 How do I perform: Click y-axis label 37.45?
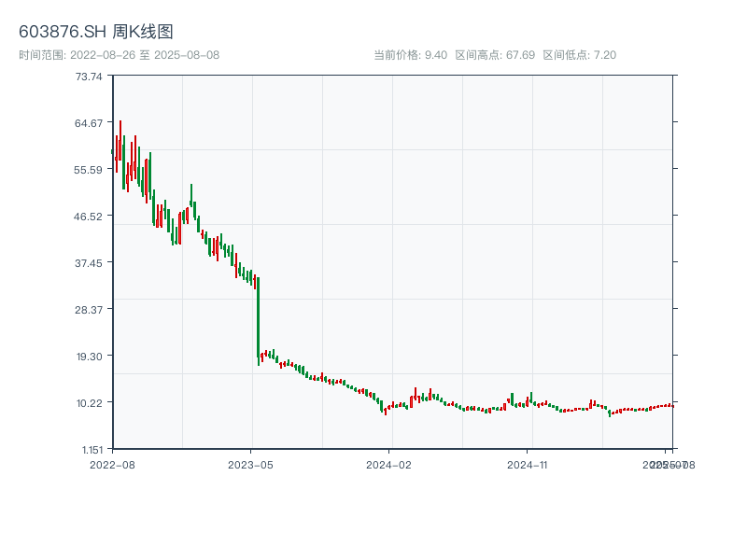(x=89, y=263)
